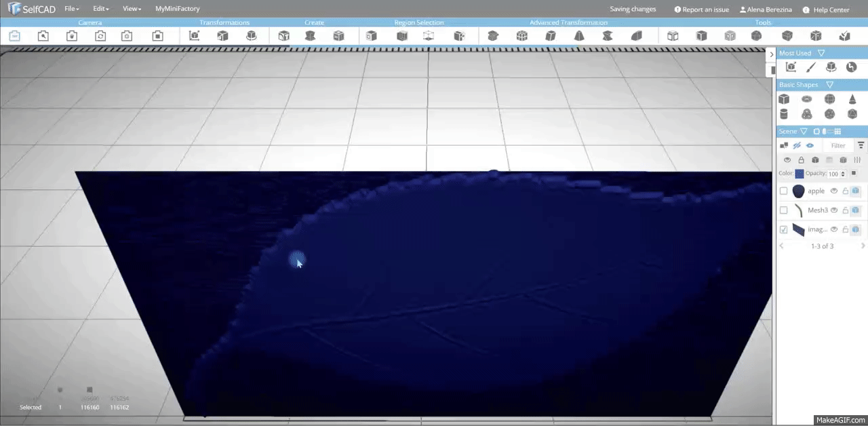Viewport: 868px width, 426px height.
Task: Open Alena Berezina user account
Action: click(x=766, y=9)
